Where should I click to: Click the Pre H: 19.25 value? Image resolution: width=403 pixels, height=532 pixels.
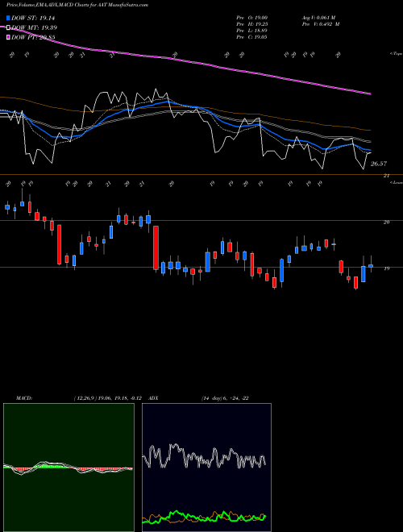pos(252,23)
